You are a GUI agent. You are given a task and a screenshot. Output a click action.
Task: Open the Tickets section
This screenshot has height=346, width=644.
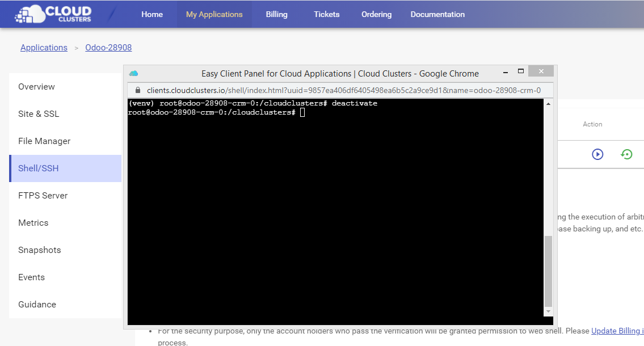326,14
